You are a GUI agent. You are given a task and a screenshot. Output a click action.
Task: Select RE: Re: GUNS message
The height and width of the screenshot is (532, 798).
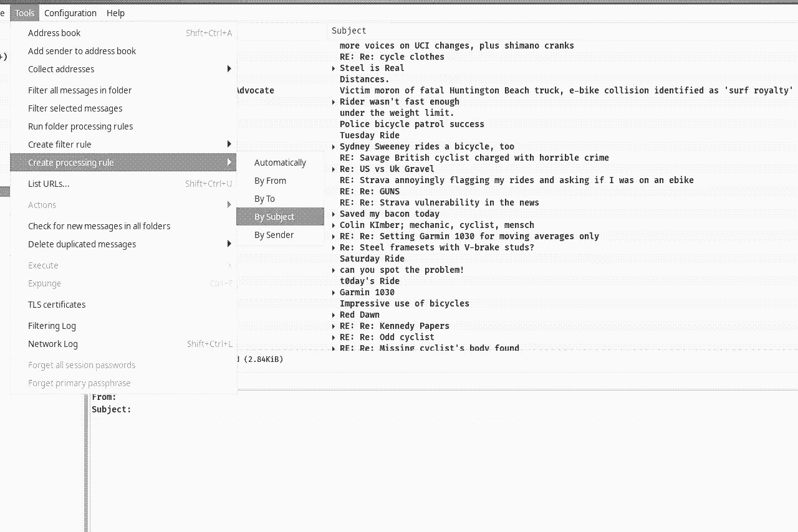click(x=370, y=191)
